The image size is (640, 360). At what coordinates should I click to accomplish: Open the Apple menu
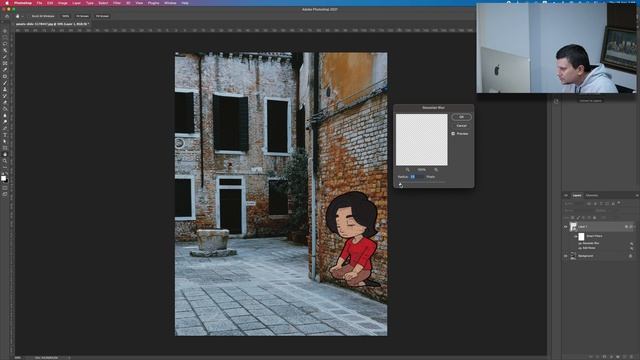click(x=7, y=3)
